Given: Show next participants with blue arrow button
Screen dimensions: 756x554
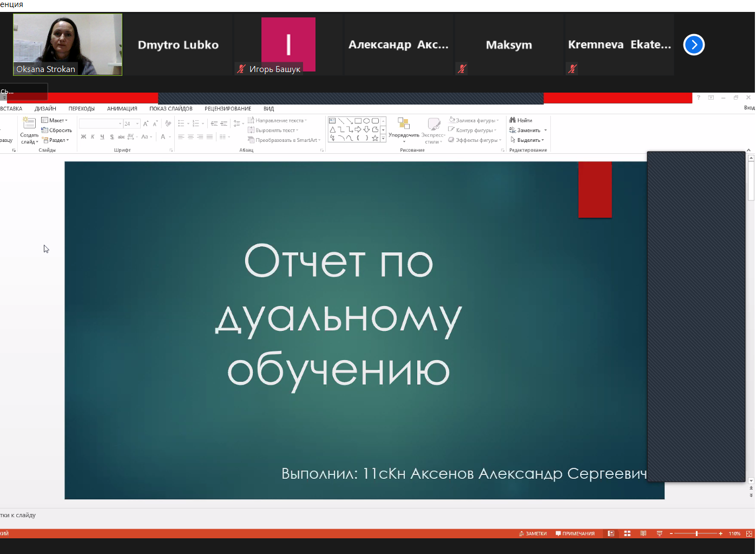Looking at the screenshot, I should (x=694, y=45).
